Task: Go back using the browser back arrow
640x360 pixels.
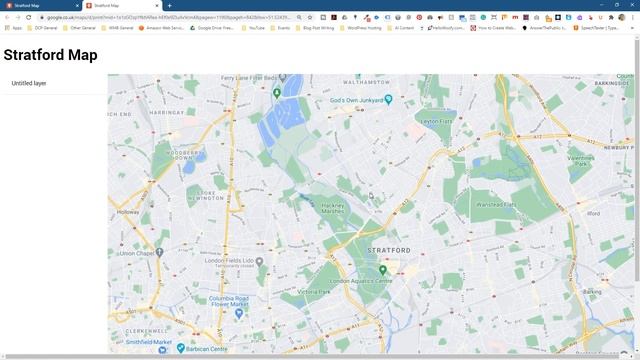Action: tap(7, 18)
